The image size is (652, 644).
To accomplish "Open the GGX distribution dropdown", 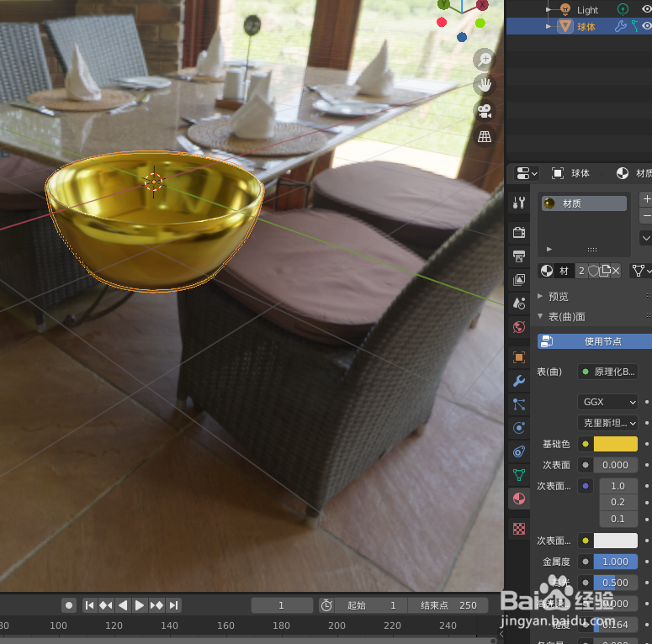I will pyautogui.click(x=608, y=402).
